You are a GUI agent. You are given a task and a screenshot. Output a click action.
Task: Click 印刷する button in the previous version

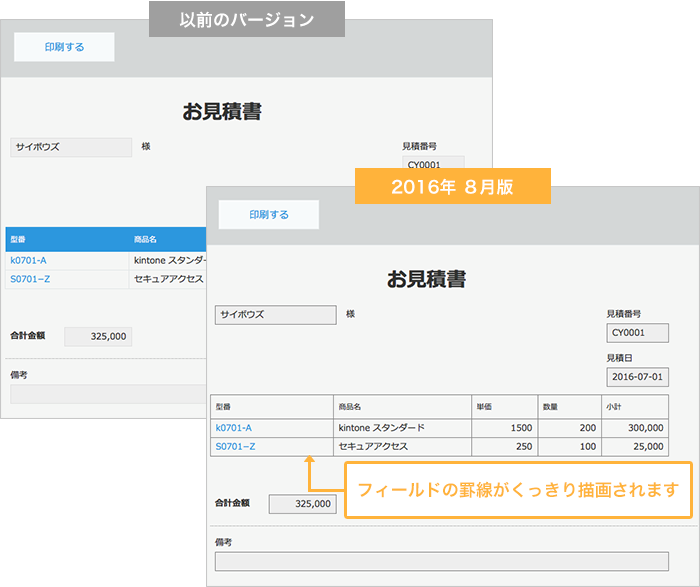coord(64,47)
